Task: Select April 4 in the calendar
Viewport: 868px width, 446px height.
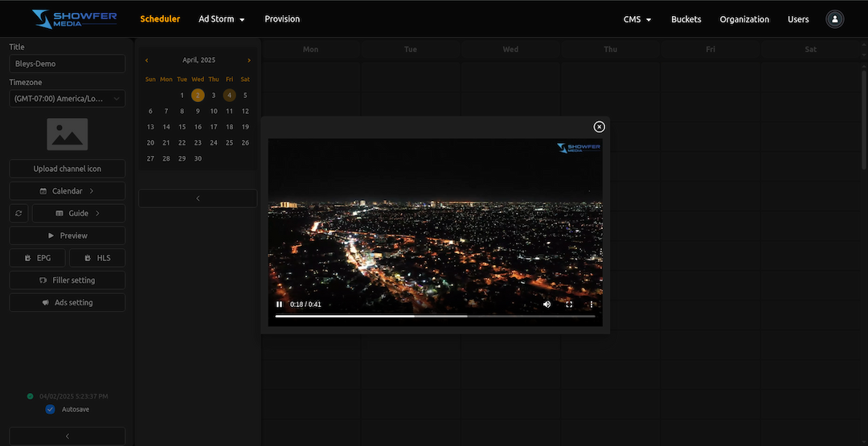Action: click(229, 95)
